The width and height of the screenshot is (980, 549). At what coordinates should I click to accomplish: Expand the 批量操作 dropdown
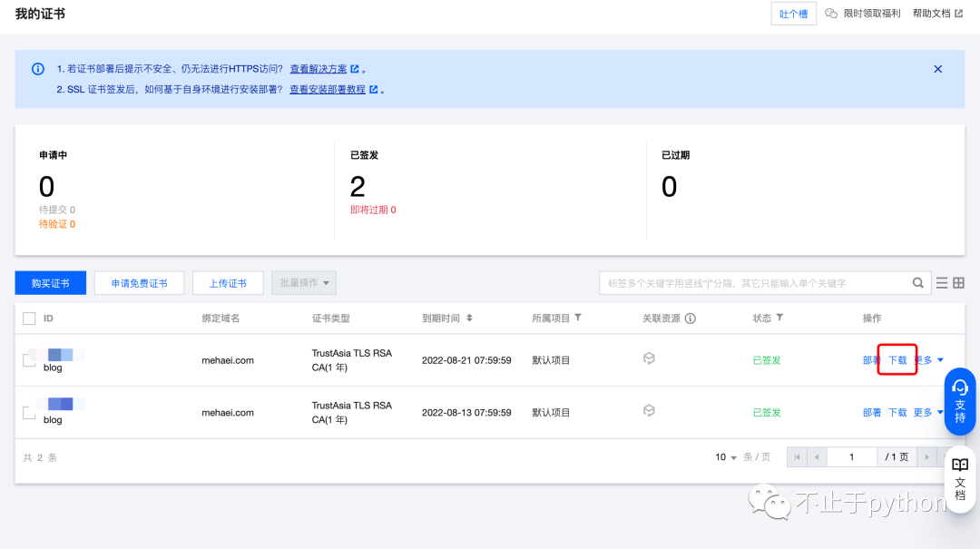tap(304, 283)
